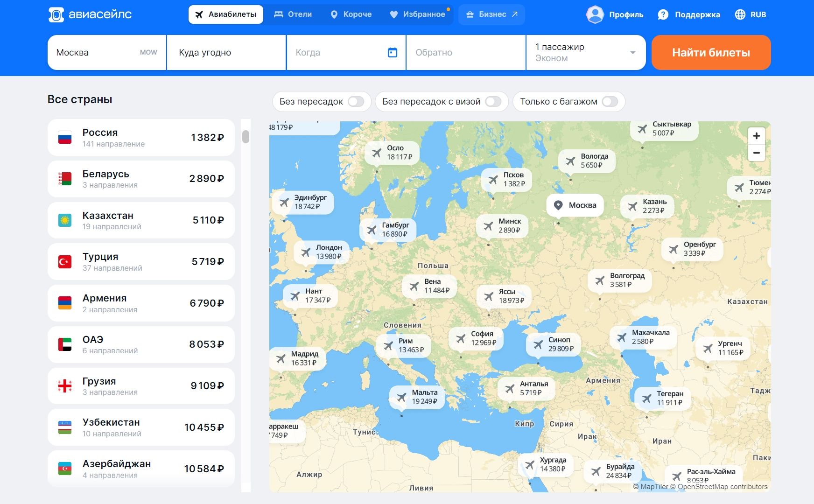814x504 pixels.
Task: Click the Armenia flag icon
Action: pos(65,303)
